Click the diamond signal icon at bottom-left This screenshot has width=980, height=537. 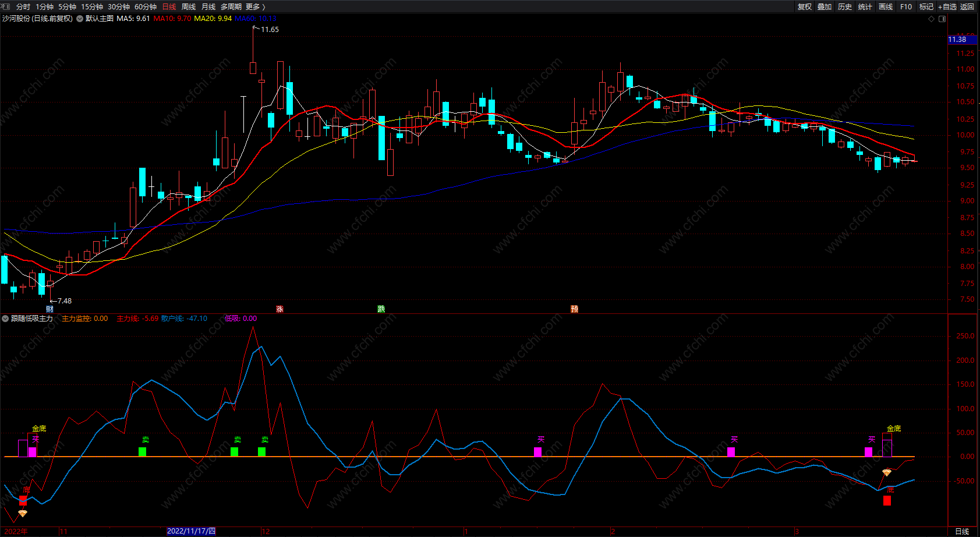point(23,513)
